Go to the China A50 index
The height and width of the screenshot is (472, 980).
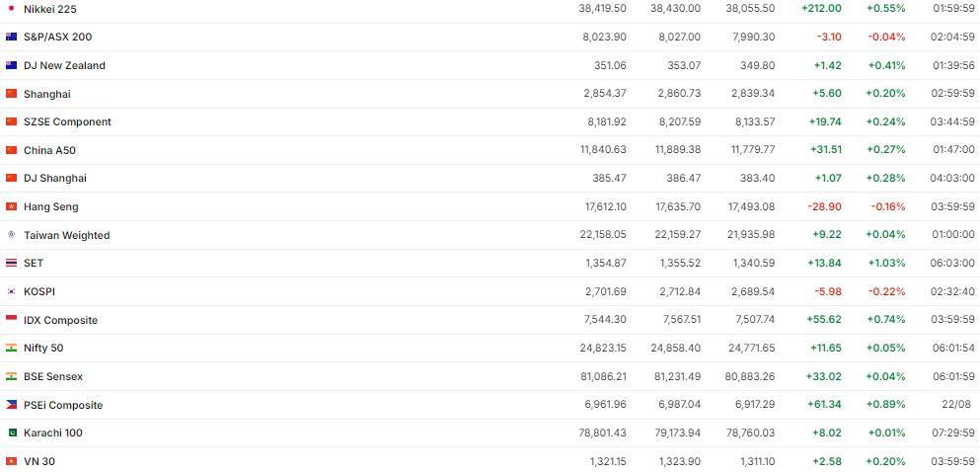click(49, 150)
